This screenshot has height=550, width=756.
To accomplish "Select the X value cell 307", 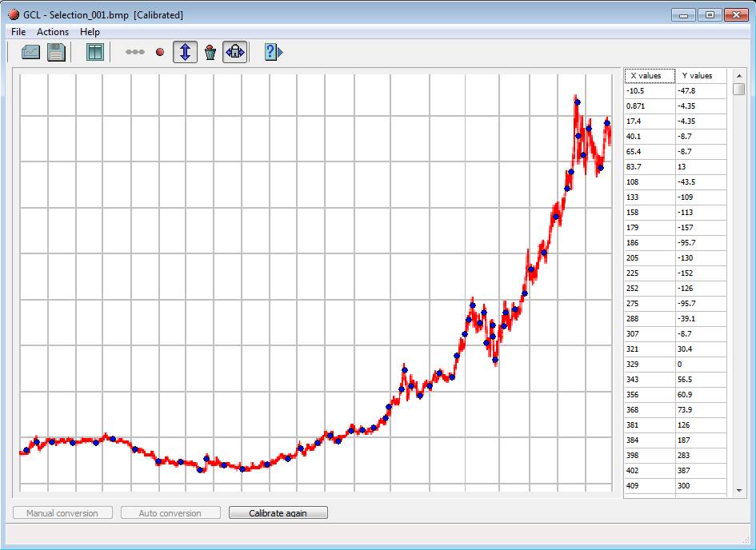I will coord(650,333).
